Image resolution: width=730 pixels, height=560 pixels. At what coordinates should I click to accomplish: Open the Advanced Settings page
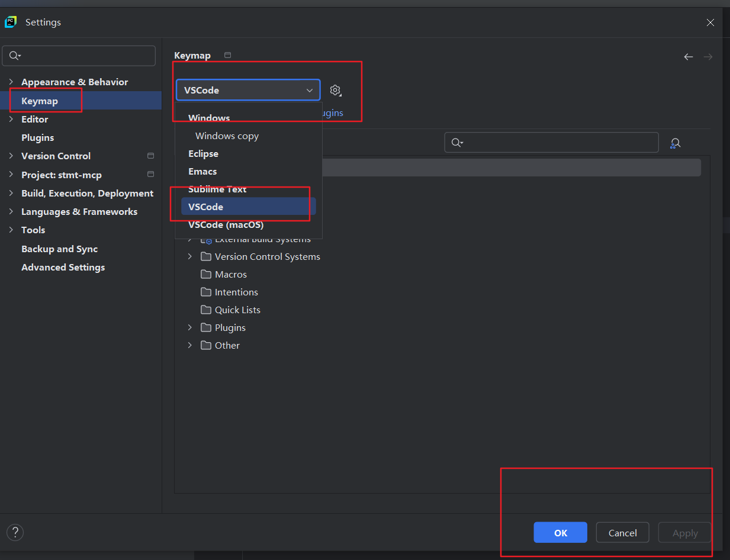tap(81, 267)
